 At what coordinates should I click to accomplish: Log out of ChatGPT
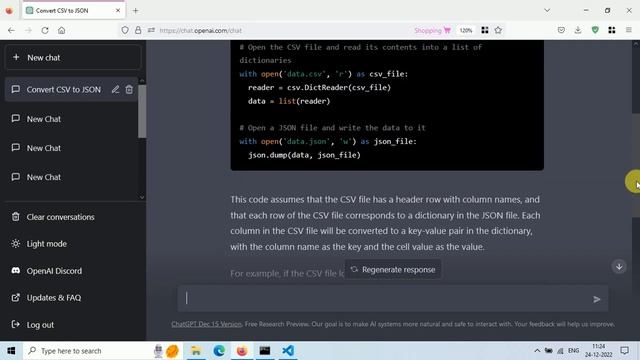pos(40,325)
